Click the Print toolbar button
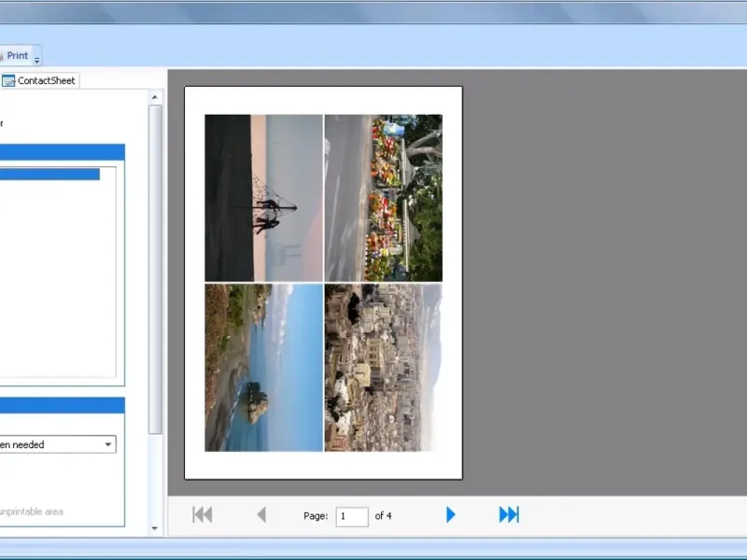This screenshot has height=560, width=747. tap(16, 56)
